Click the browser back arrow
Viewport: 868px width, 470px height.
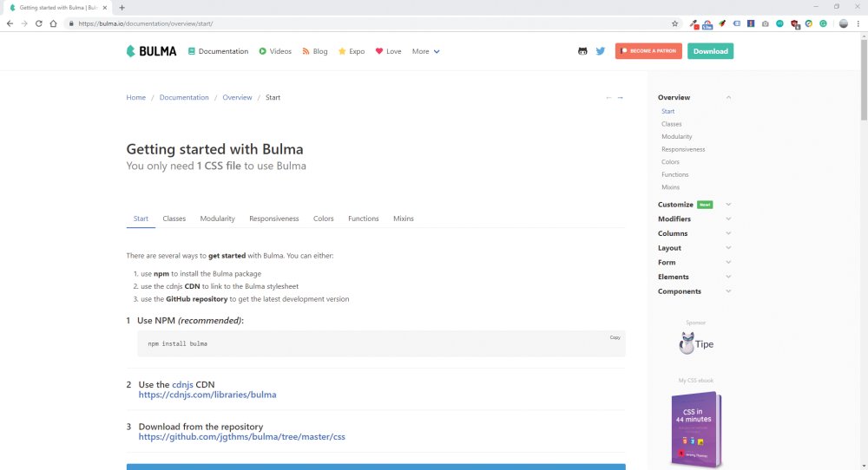click(10, 23)
